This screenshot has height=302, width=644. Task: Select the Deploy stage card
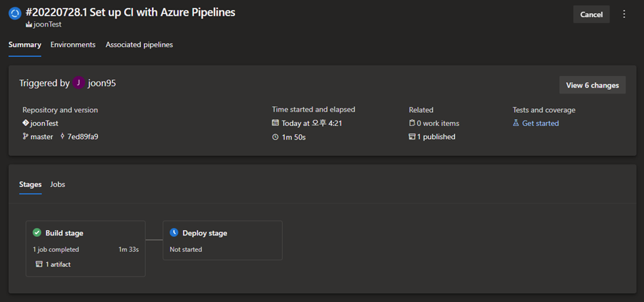[222, 240]
